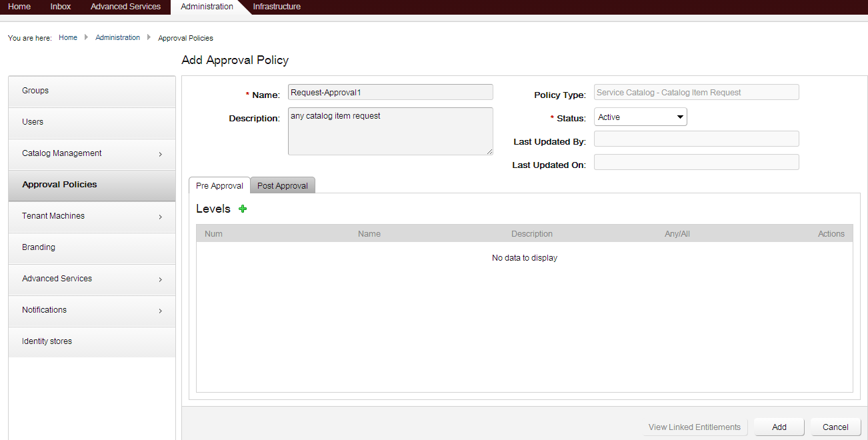Switch to the Post Approval tab
Screen dimensions: 868x440
(283, 186)
